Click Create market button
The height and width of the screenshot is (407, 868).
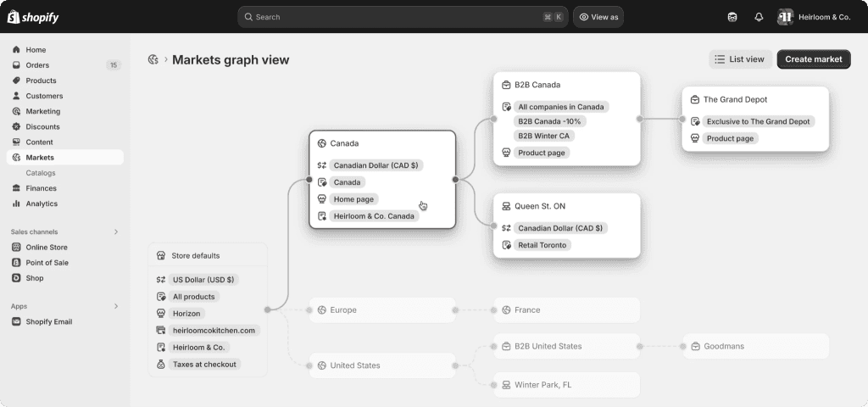814,59
